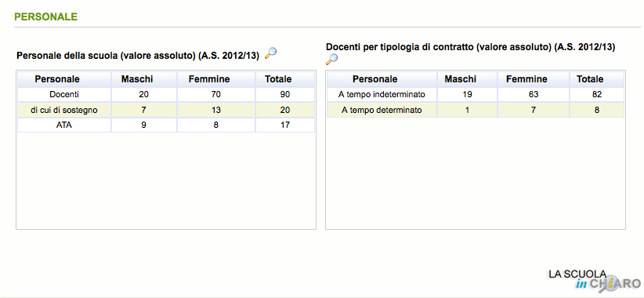Viewport: 644px width, 298px height.
Task: Open magnifier beside Personale della scuola title
Action: [x=270, y=53]
